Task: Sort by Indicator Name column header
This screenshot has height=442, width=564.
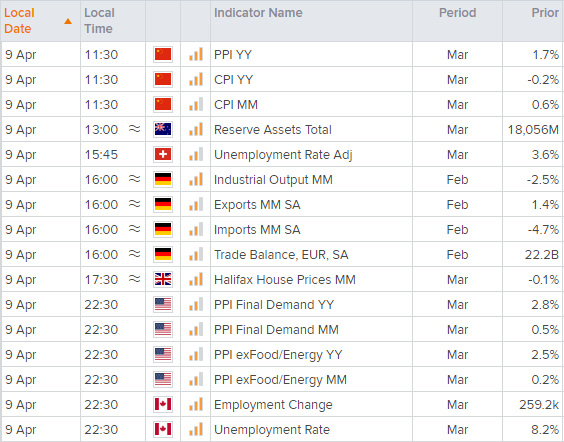Action: 258,13
